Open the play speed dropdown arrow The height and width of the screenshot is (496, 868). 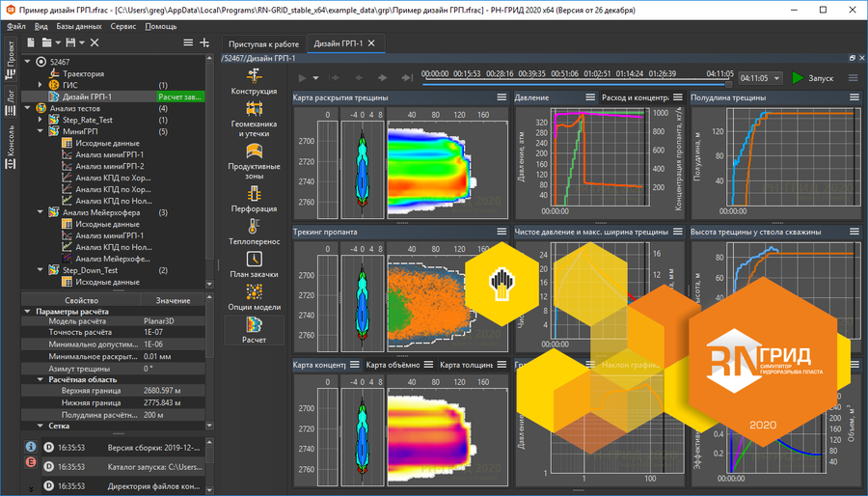315,78
